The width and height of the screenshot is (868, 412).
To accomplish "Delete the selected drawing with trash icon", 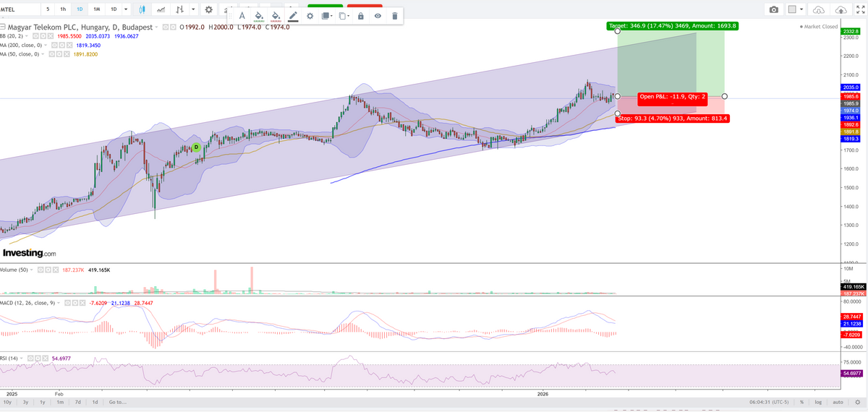I will [x=394, y=16].
